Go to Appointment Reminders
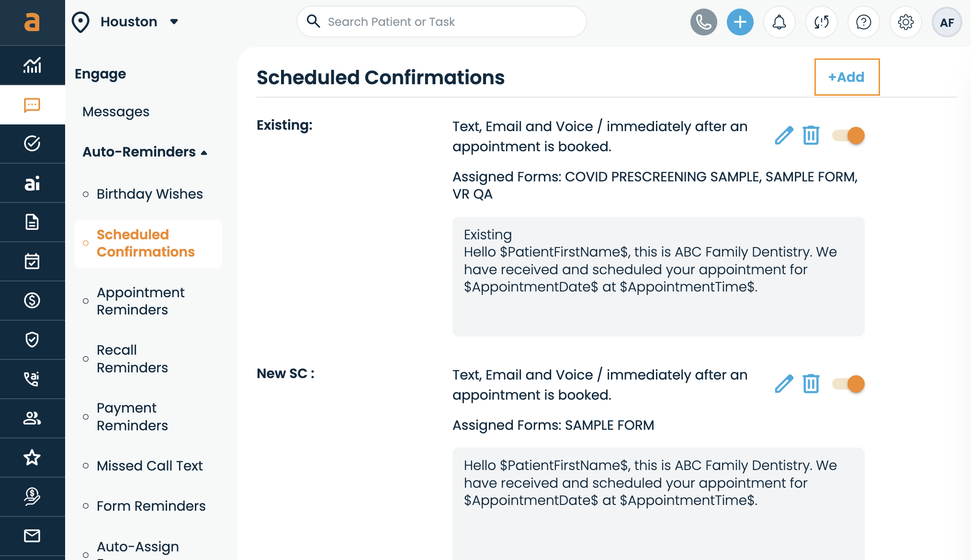The image size is (971, 560). point(140,301)
